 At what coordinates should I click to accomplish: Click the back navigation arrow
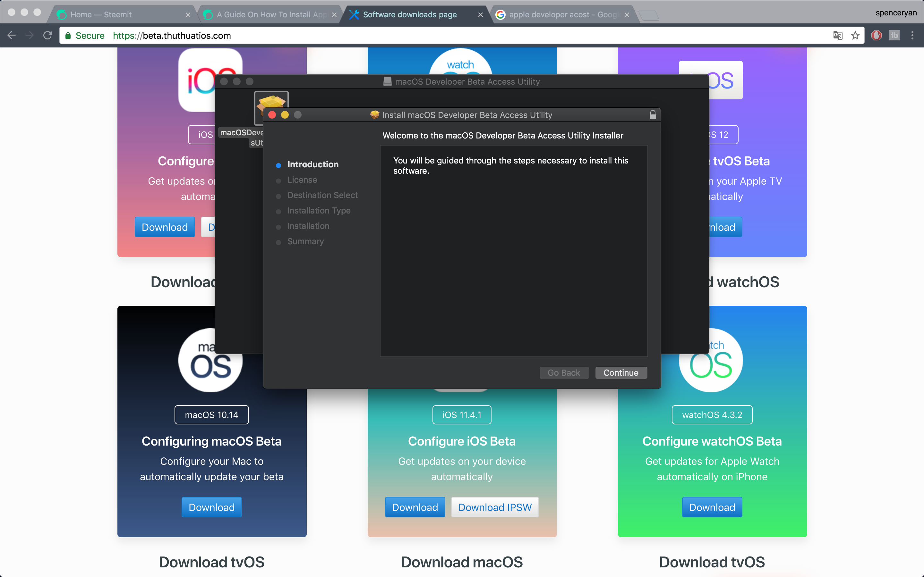(12, 36)
